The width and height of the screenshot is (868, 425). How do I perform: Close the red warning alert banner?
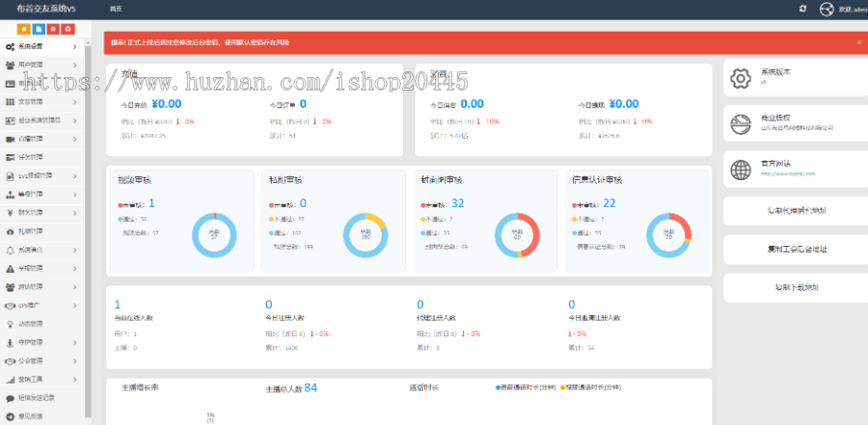pos(859,42)
